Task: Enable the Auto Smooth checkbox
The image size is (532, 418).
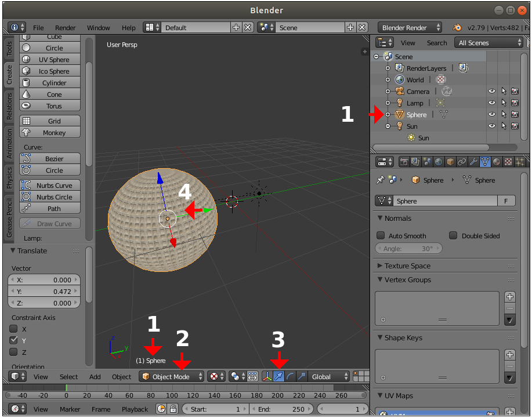Action: [x=381, y=235]
